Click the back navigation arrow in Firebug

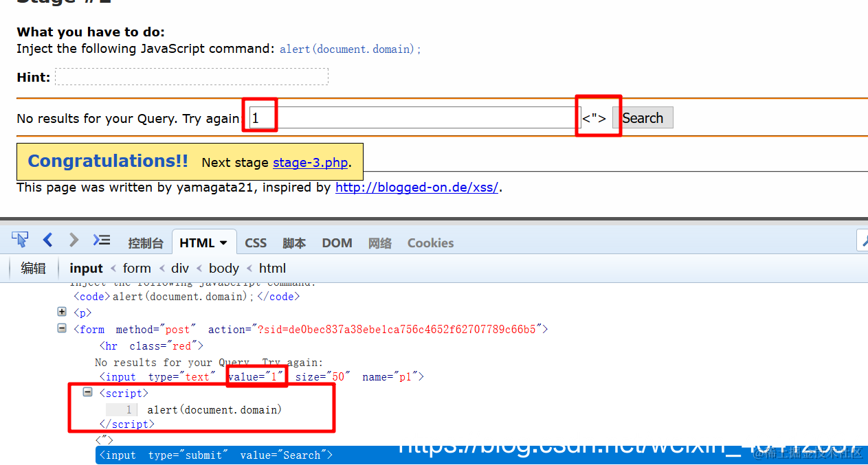47,240
